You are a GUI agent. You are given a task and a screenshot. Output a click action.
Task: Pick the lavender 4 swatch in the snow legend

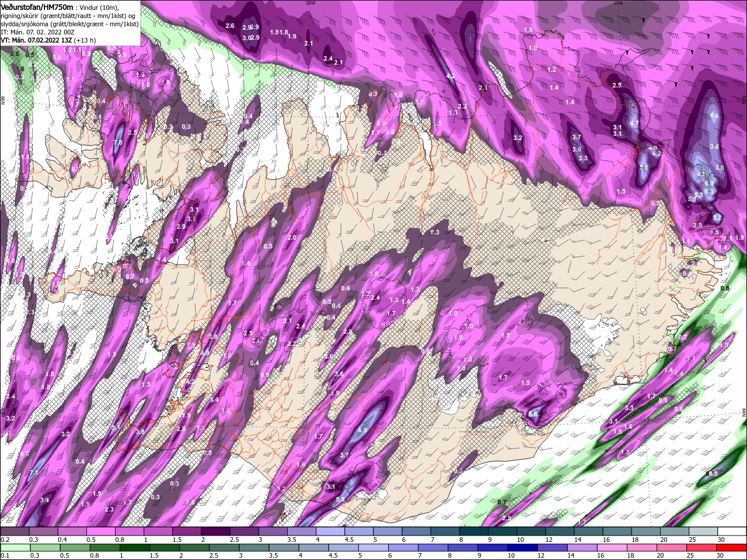point(330,531)
